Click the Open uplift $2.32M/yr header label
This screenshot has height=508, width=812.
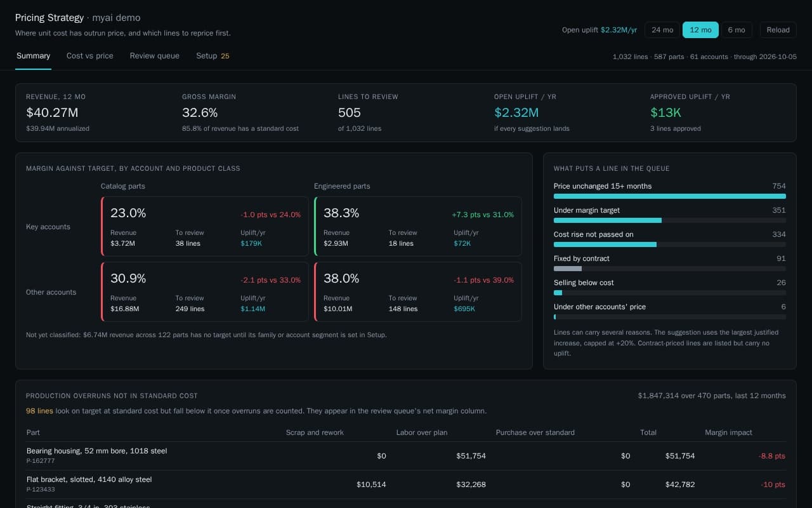pyautogui.click(x=599, y=30)
